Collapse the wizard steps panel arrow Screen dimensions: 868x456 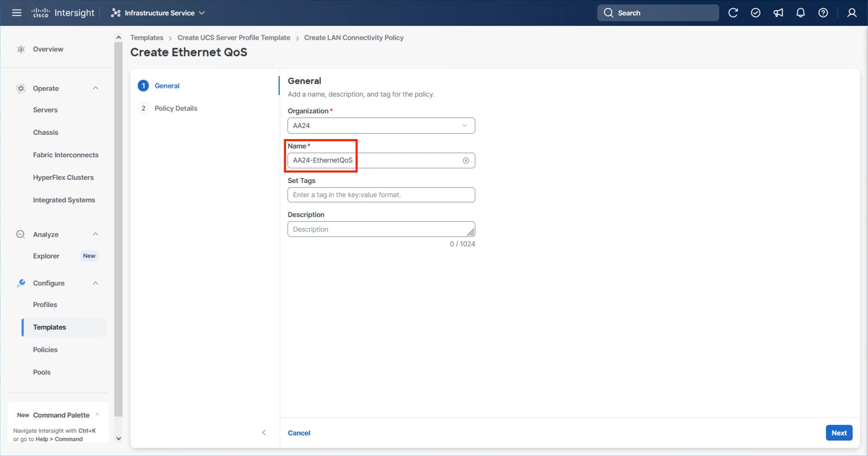click(x=264, y=432)
